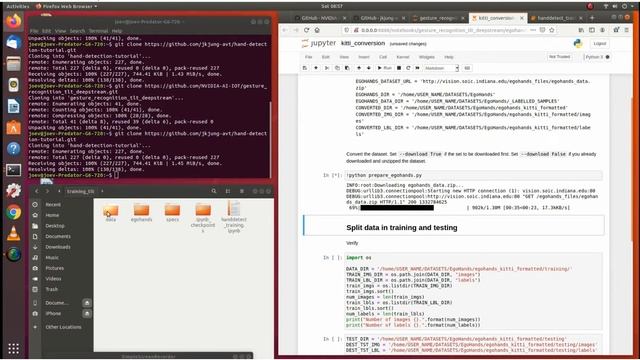Viewport: 640px width, 360px height.
Task: Open Firefox library icon
Action: pyautogui.click(x=581, y=30)
